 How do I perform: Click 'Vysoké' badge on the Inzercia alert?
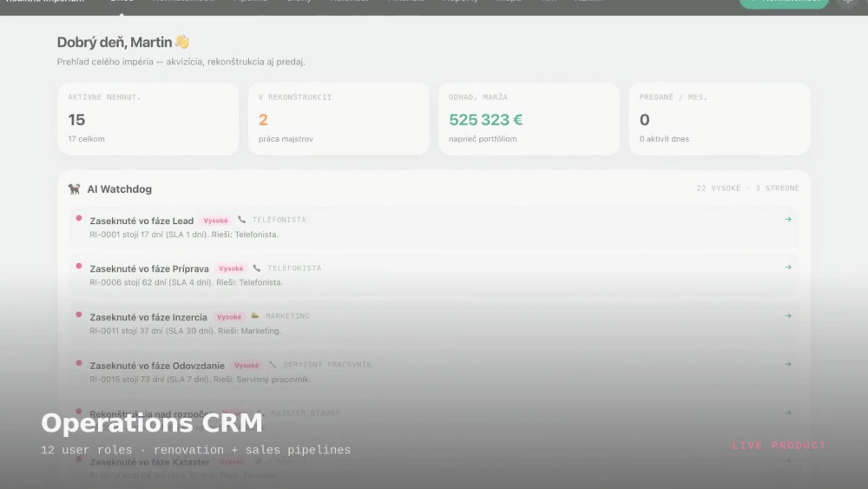(229, 317)
